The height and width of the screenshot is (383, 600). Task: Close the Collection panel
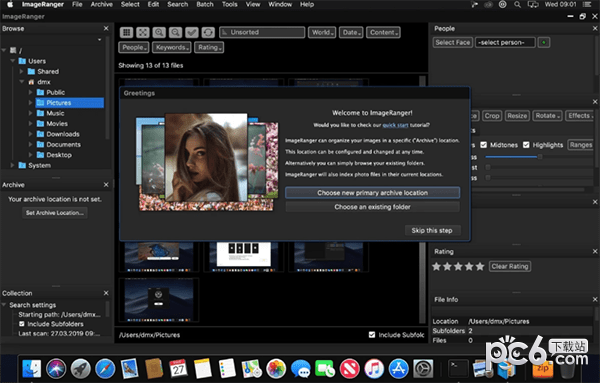(106, 293)
